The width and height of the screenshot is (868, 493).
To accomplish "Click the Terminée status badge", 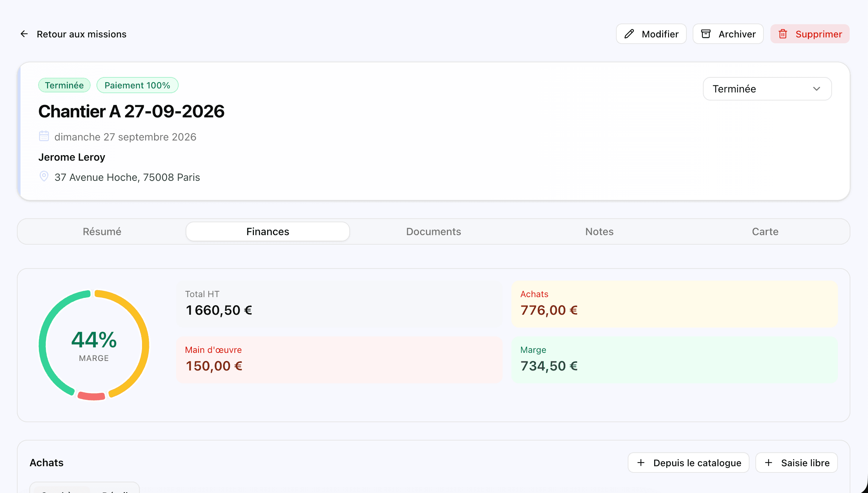I will (x=64, y=85).
